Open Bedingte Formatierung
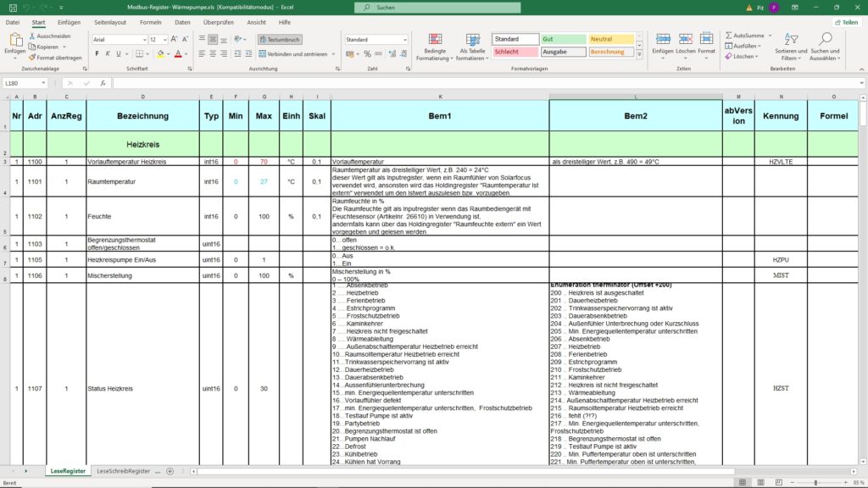868x488 pixels. [x=435, y=46]
